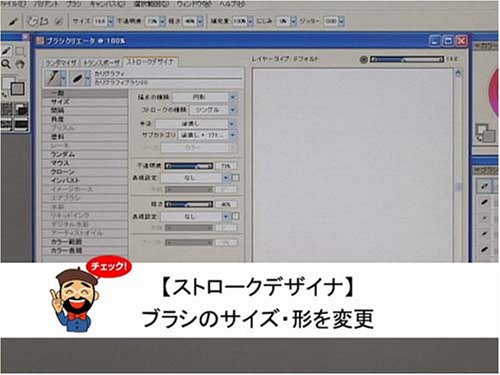Open the 表現設定 dropdown under opacity slider

pyautogui.click(x=195, y=178)
